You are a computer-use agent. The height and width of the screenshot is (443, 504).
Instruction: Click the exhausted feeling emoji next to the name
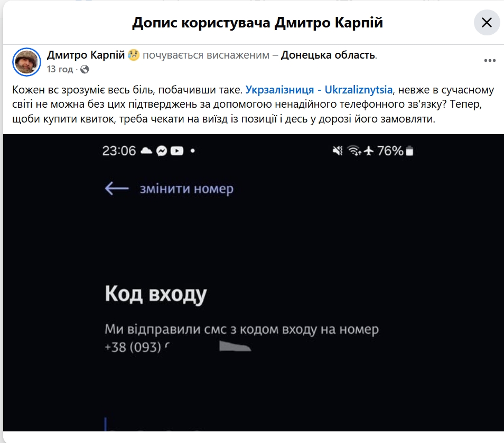tap(134, 55)
